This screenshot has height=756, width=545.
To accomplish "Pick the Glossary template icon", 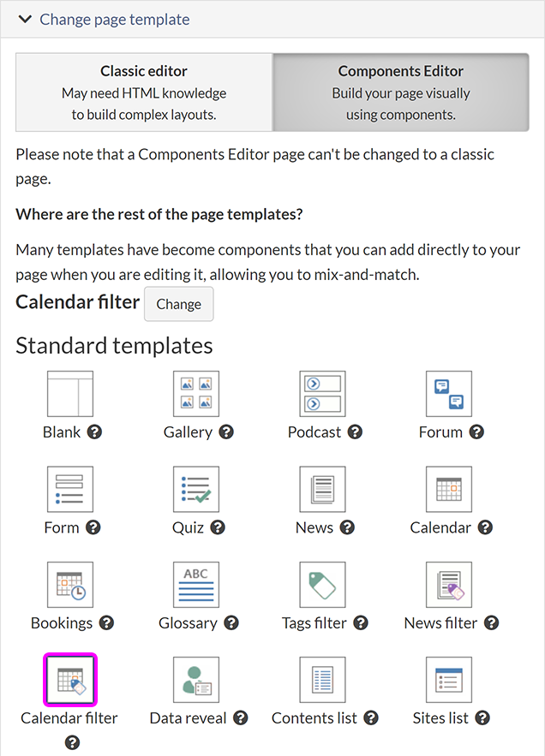I will tap(196, 585).
